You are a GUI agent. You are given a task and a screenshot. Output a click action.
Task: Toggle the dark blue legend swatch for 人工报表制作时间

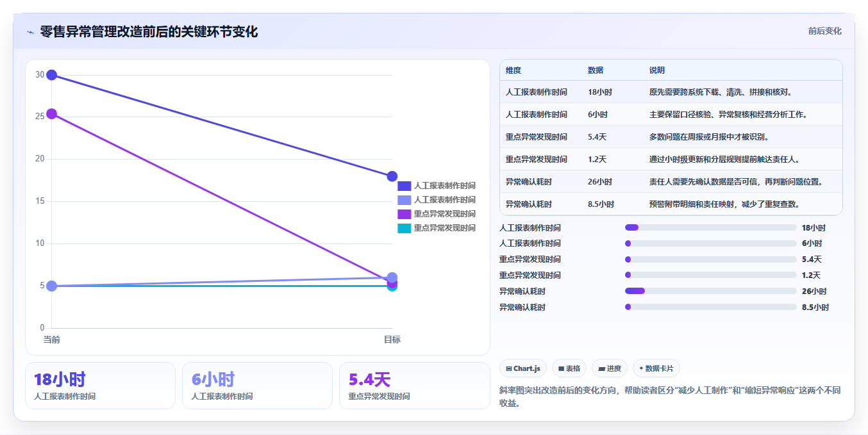pos(404,186)
